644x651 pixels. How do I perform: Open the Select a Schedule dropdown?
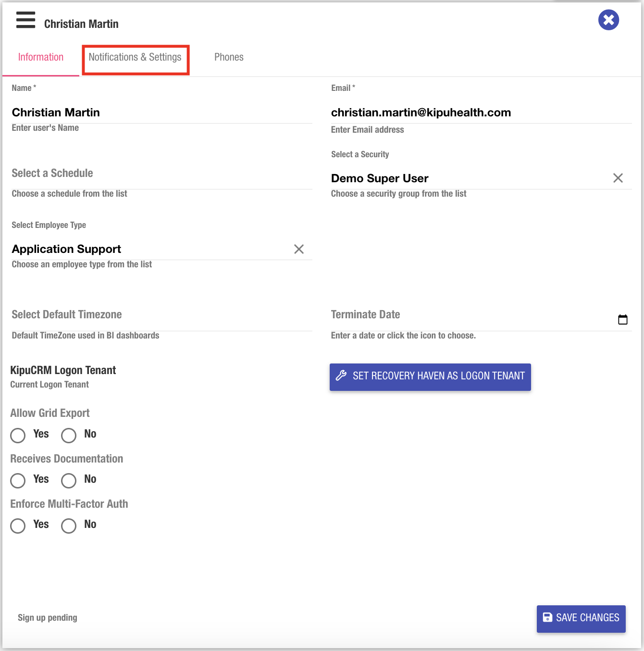(x=161, y=174)
